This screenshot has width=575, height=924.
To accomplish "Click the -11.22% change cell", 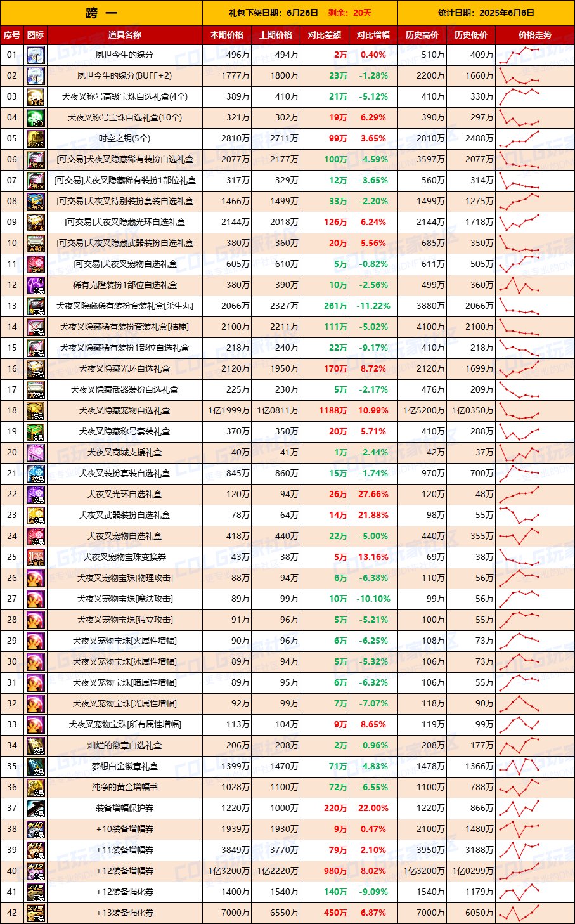I will click(373, 306).
